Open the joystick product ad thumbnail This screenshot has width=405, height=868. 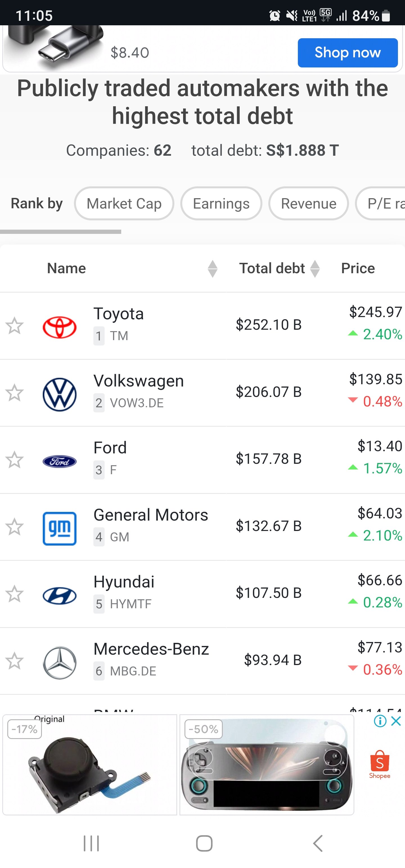tap(90, 765)
